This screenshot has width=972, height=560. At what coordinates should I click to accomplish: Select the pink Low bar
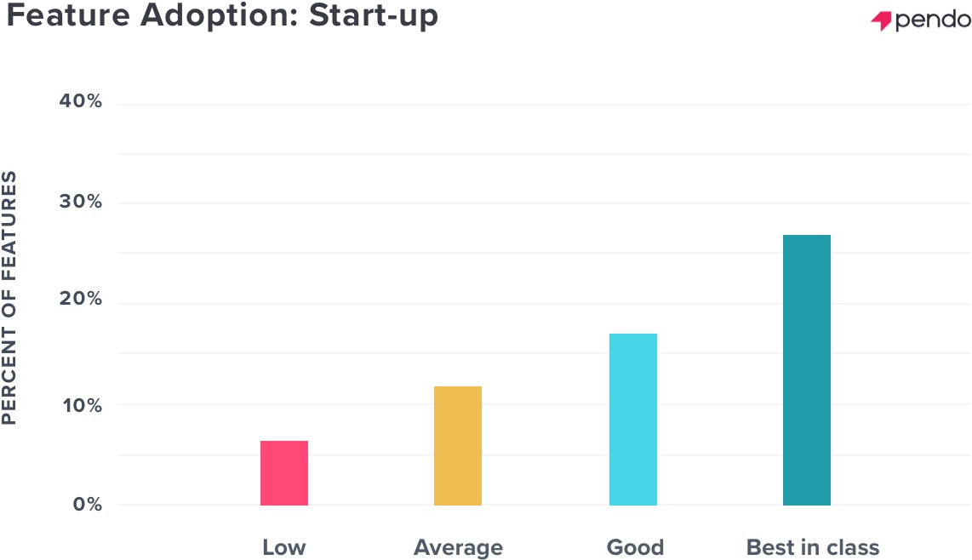point(284,472)
